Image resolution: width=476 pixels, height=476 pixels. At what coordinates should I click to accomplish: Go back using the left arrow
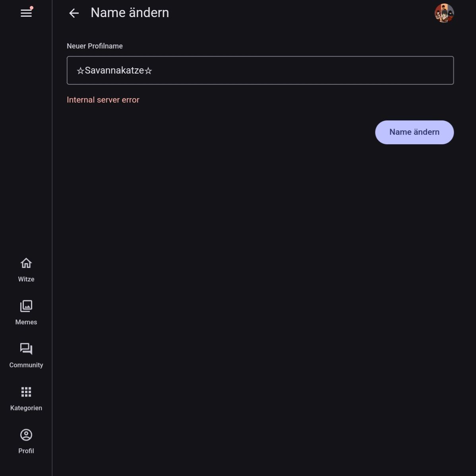tap(74, 13)
